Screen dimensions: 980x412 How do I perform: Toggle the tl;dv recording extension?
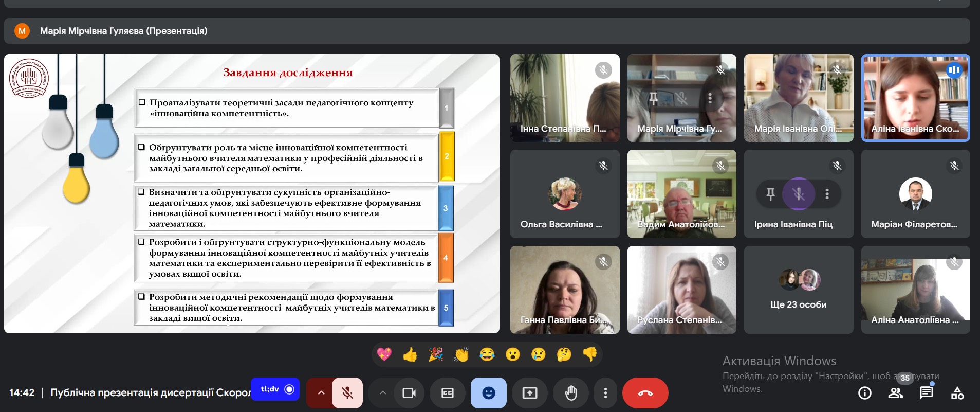click(x=275, y=389)
